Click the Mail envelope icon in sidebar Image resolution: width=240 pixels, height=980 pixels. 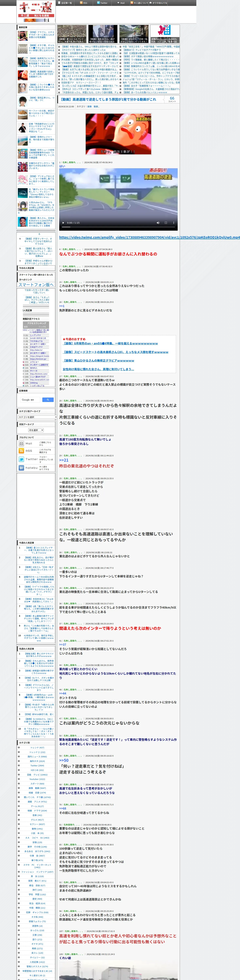(21, 444)
